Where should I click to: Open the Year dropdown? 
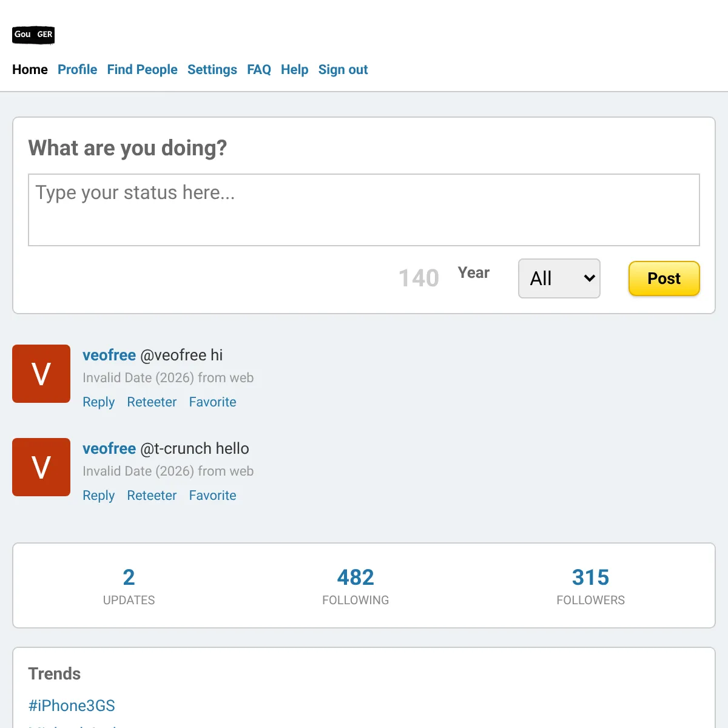pyautogui.click(x=559, y=278)
